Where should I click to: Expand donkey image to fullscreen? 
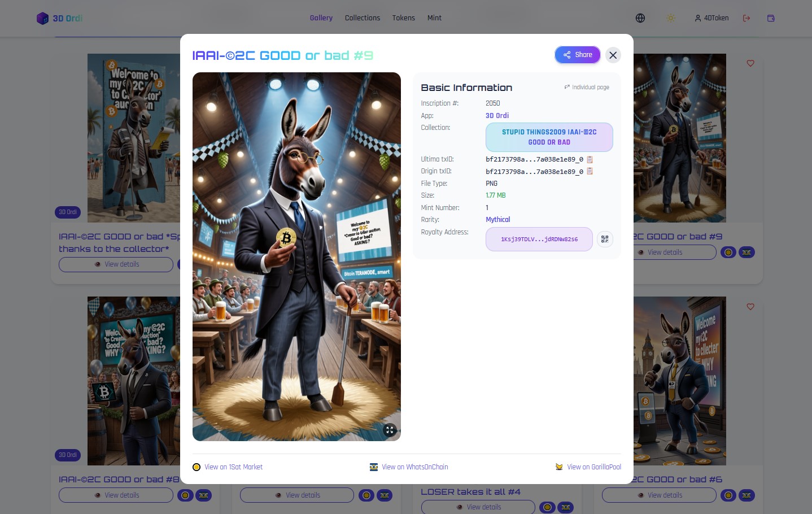coord(390,430)
